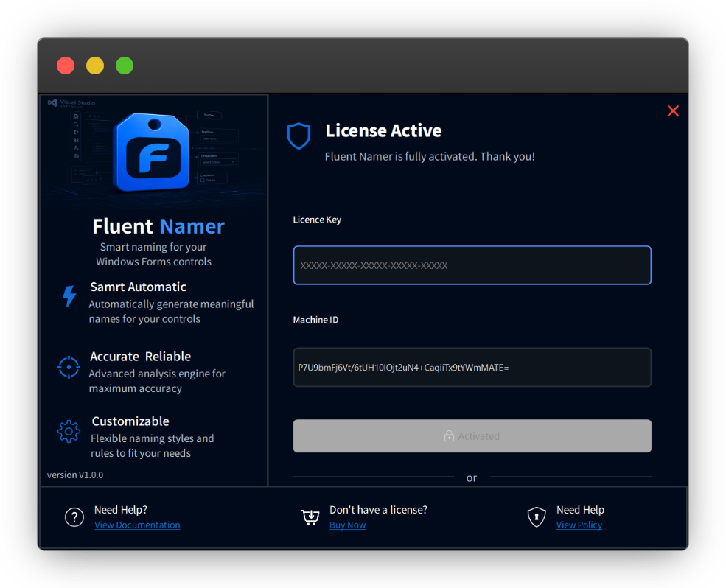Click the 'Customizable' heading
726x588 pixels.
pos(130,421)
